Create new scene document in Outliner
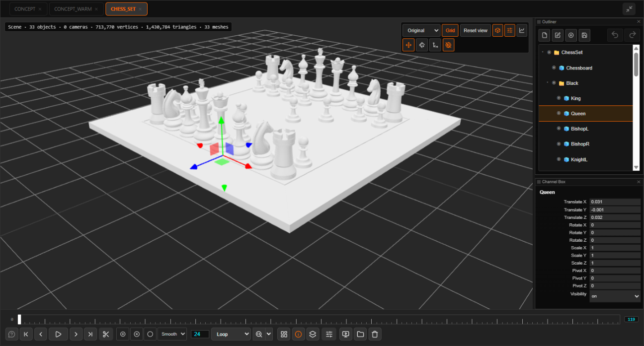 545,35
